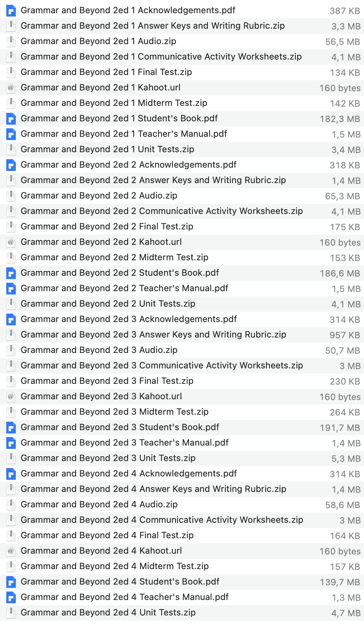364x625 pixels.
Task: Click the URL icon of 2ed 4 Kahoot.url
Action: 11,551
